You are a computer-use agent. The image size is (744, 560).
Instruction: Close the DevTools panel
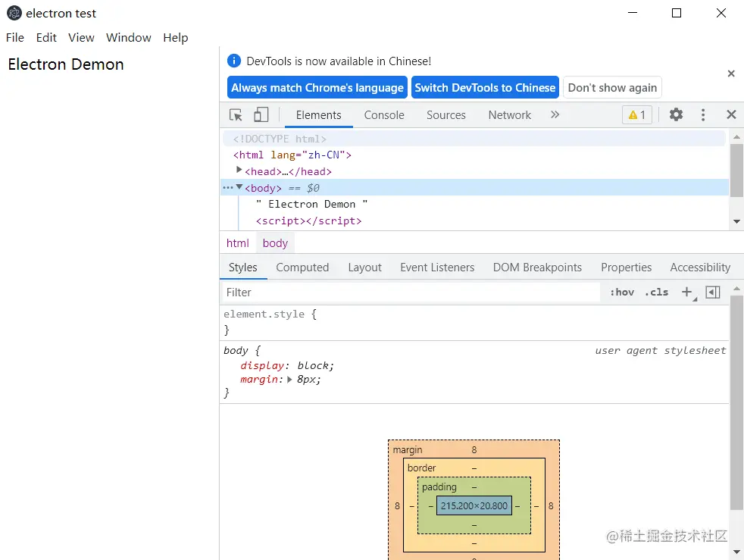click(x=731, y=114)
